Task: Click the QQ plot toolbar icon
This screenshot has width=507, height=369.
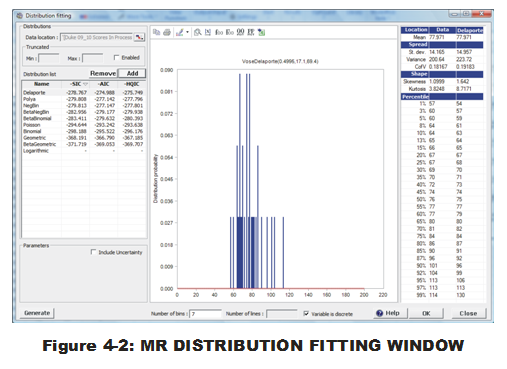Action: [x=240, y=32]
